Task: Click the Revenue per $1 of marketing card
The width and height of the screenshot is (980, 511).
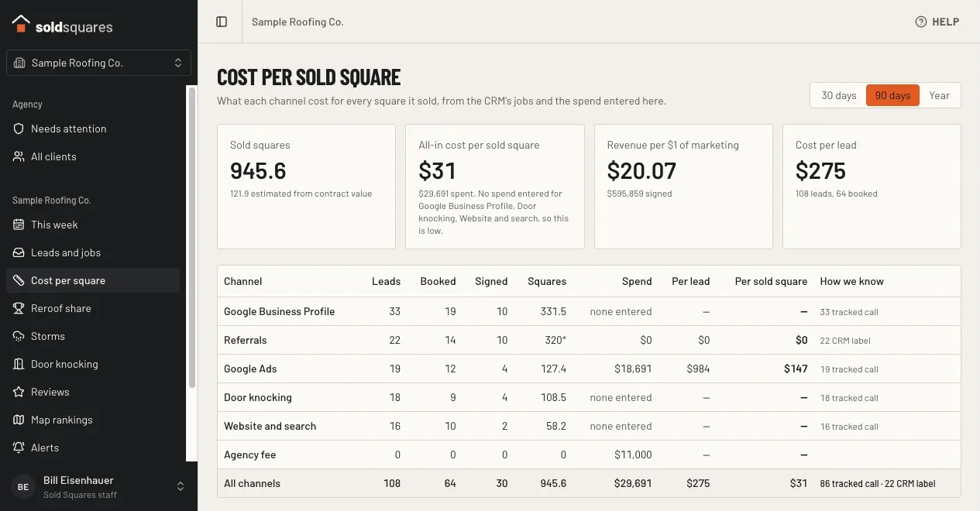Action: pos(683,187)
